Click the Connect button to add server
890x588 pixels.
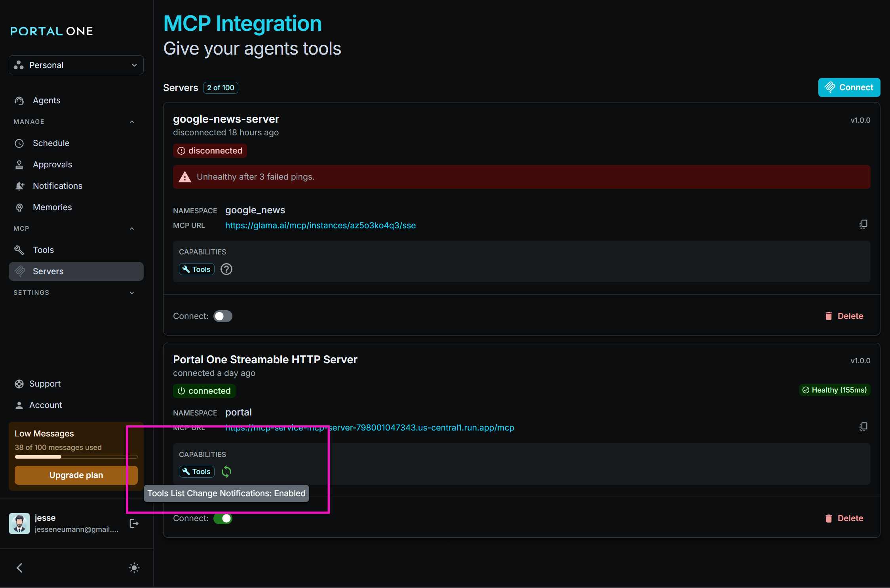point(849,87)
